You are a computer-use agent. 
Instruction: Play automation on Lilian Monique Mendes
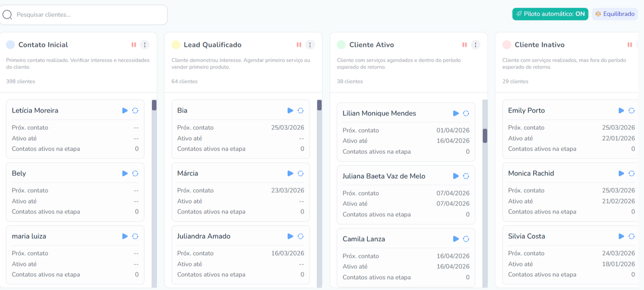click(x=455, y=113)
